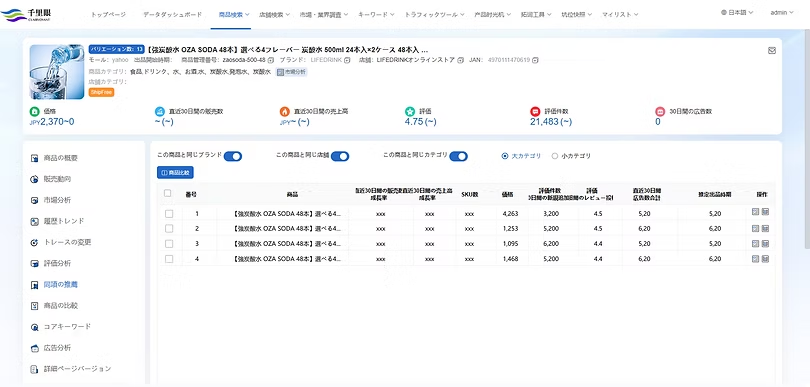Open データダッシュボード in top navigation
The height and width of the screenshot is (387, 810).
tap(173, 14)
